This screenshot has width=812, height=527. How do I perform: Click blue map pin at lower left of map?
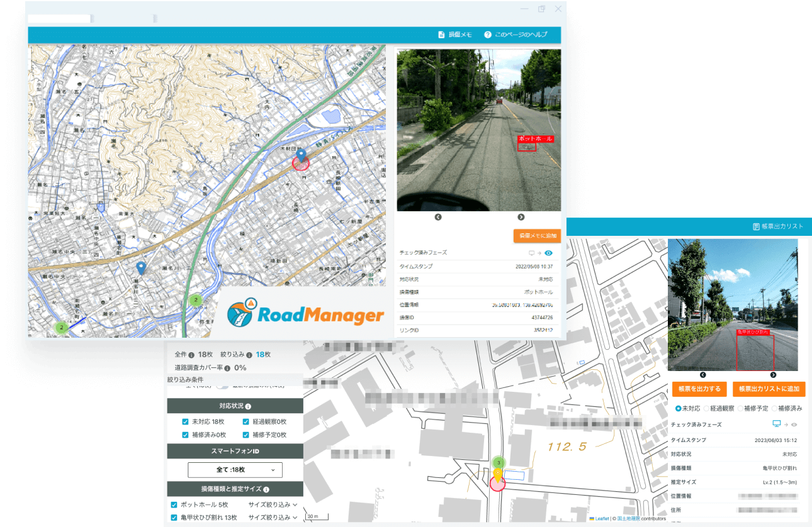[x=141, y=269]
